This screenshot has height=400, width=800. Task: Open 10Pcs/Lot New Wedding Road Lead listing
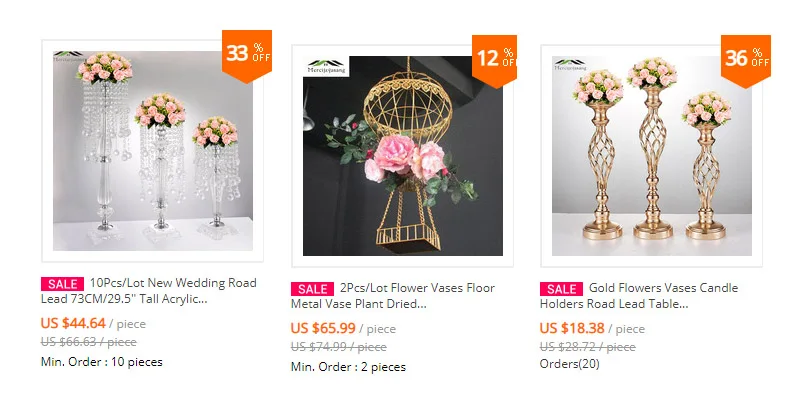click(149, 291)
